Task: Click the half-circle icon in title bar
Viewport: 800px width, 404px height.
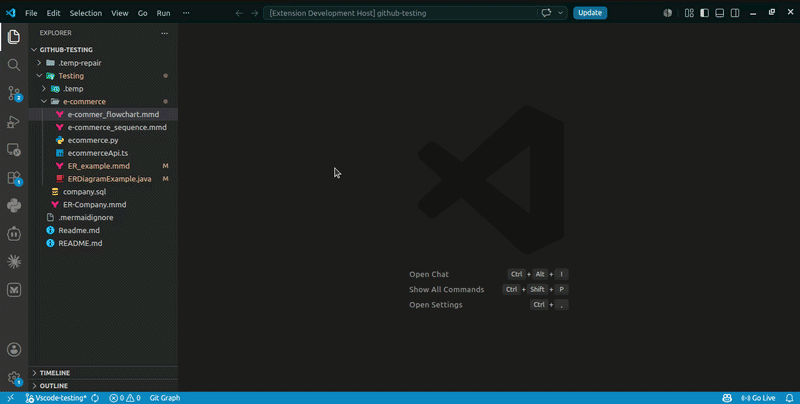Action: [667, 13]
